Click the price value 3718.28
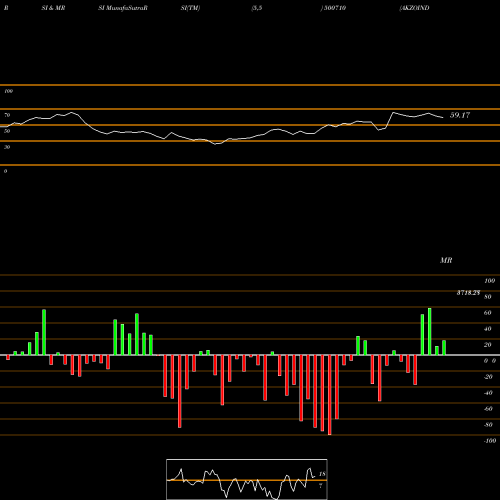This screenshot has width=500, height=500. 468,293
